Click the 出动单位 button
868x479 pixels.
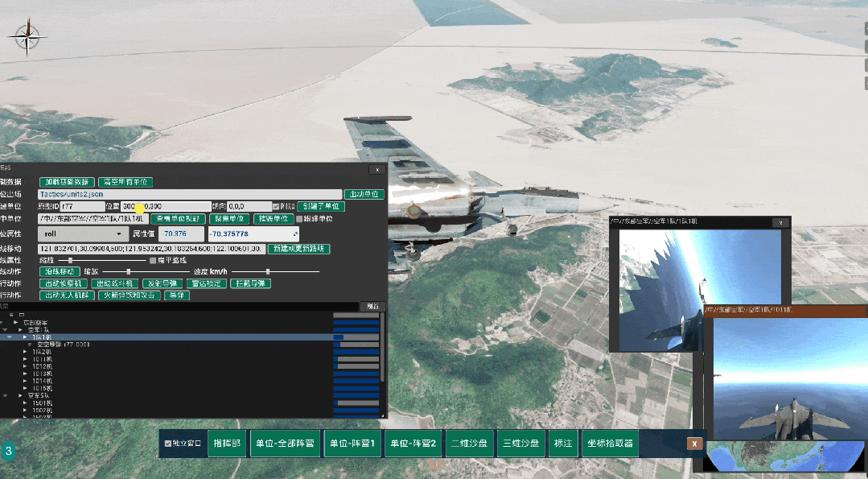coord(364,194)
